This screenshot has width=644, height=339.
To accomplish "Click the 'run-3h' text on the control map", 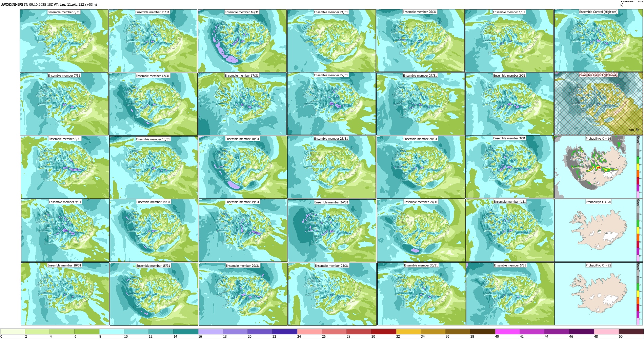I will pyautogui.click(x=634, y=130).
